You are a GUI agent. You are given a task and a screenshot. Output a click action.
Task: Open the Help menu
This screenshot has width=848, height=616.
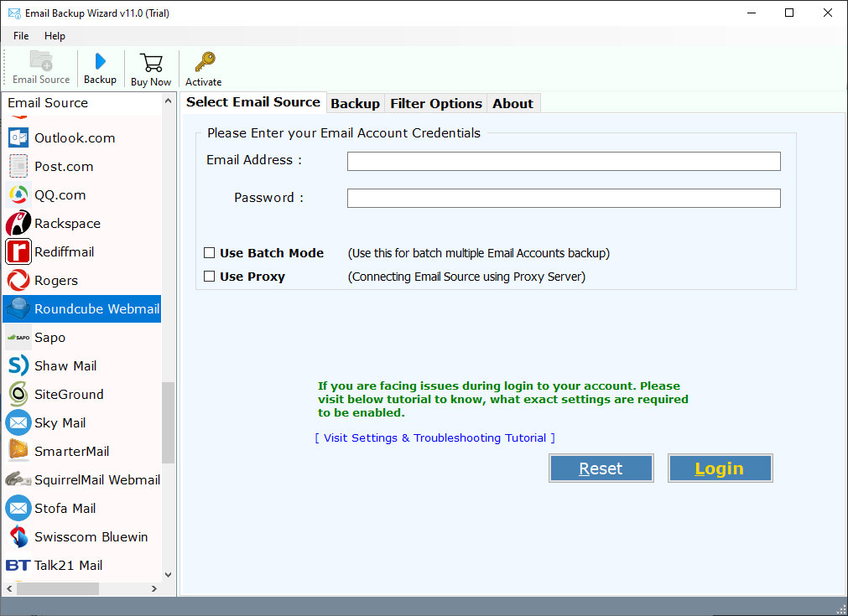pyautogui.click(x=55, y=36)
